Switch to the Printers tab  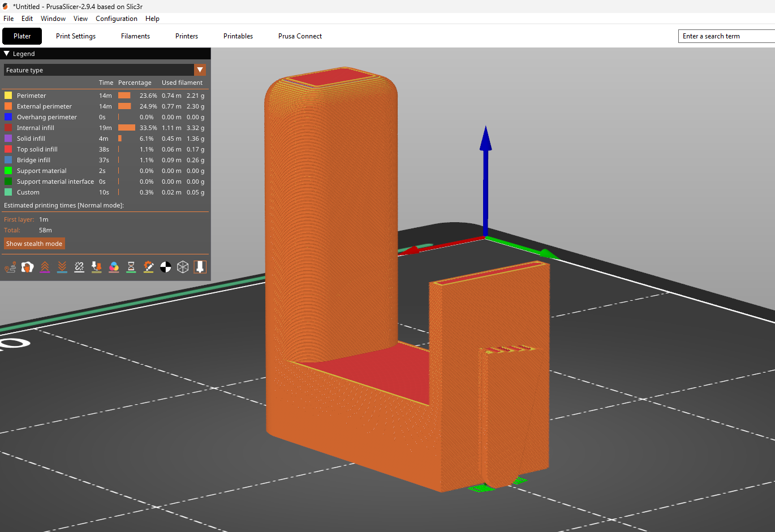(x=187, y=36)
